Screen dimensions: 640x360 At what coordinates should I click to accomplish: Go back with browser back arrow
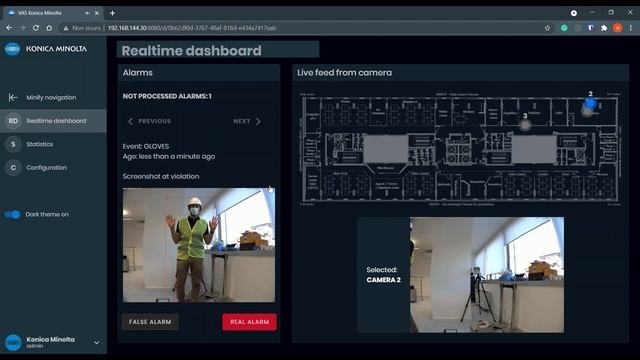pos(9,28)
